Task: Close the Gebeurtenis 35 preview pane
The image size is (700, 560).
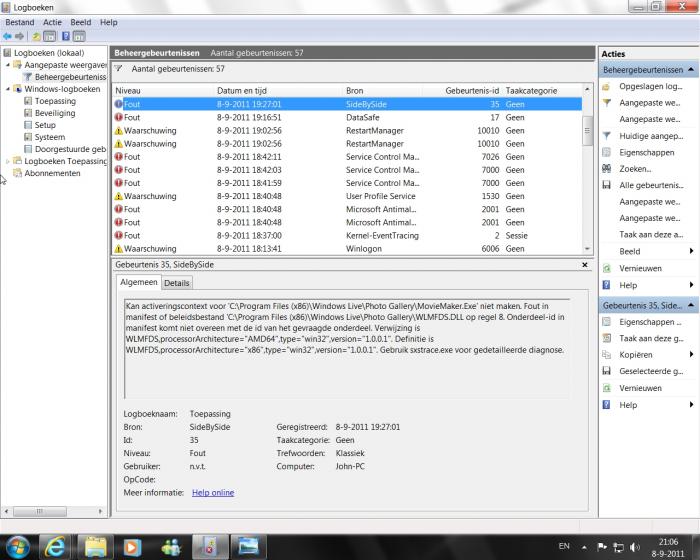Action: tap(585, 265)
